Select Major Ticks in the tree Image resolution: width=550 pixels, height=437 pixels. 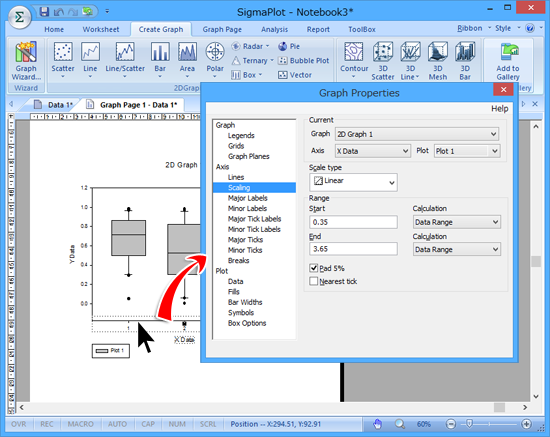pos(245,240)
